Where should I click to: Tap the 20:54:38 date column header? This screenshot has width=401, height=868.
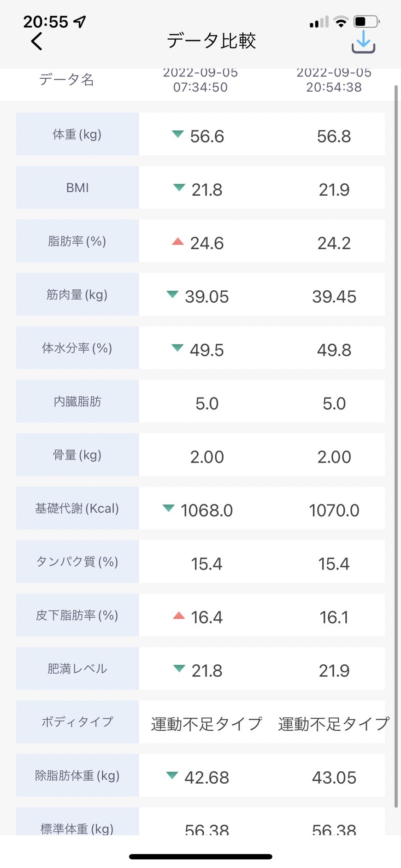click(334, 80)
